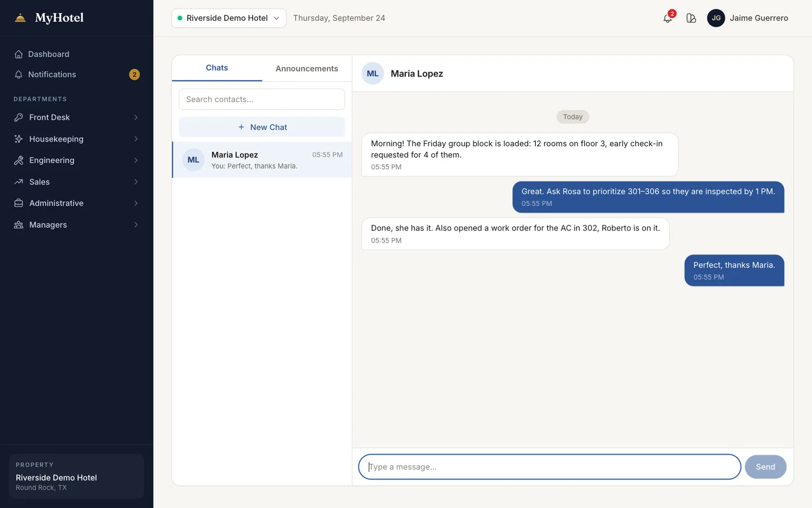Focus the Type a message field
The width and height of the screenshot is (812, 508).
550,467
